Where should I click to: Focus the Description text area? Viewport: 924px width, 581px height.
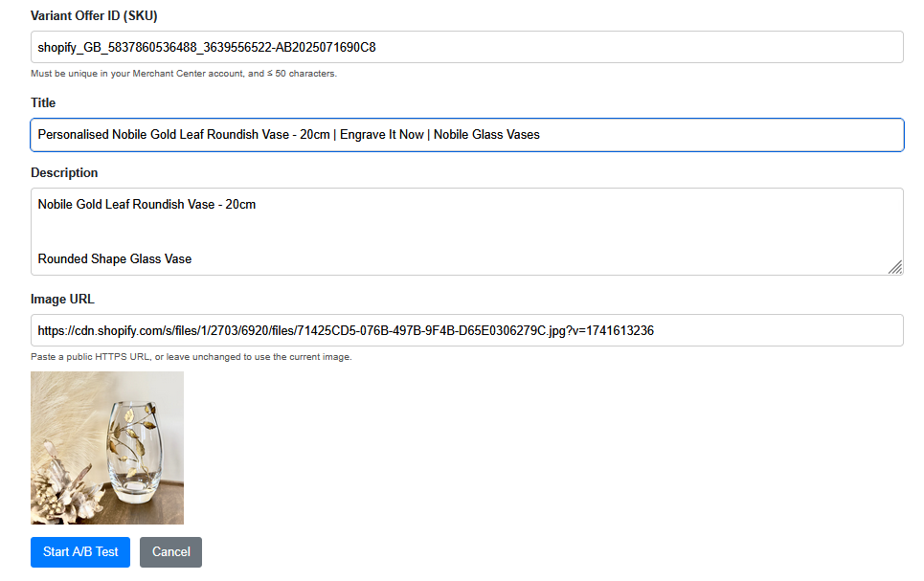click(x=466, y=231)
